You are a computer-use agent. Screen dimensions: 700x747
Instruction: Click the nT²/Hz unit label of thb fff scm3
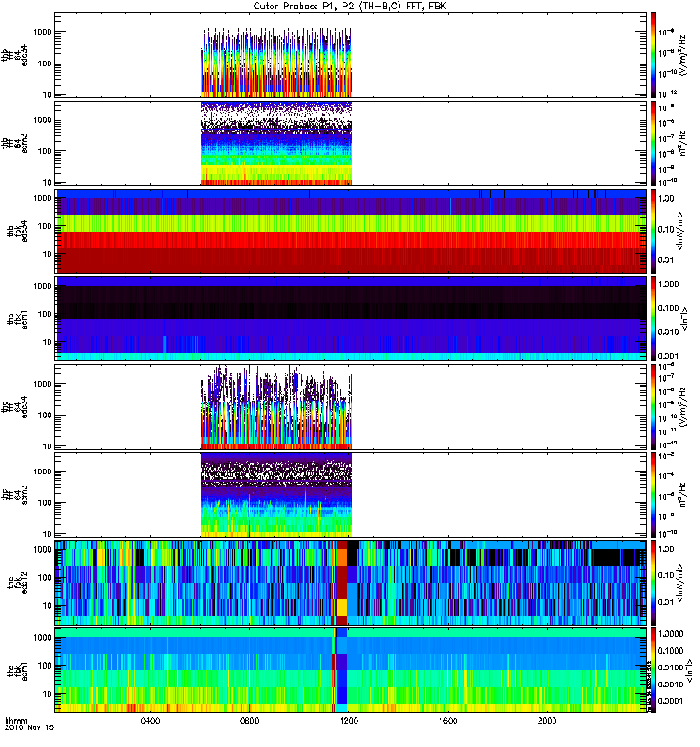click(x=683, y=143)
